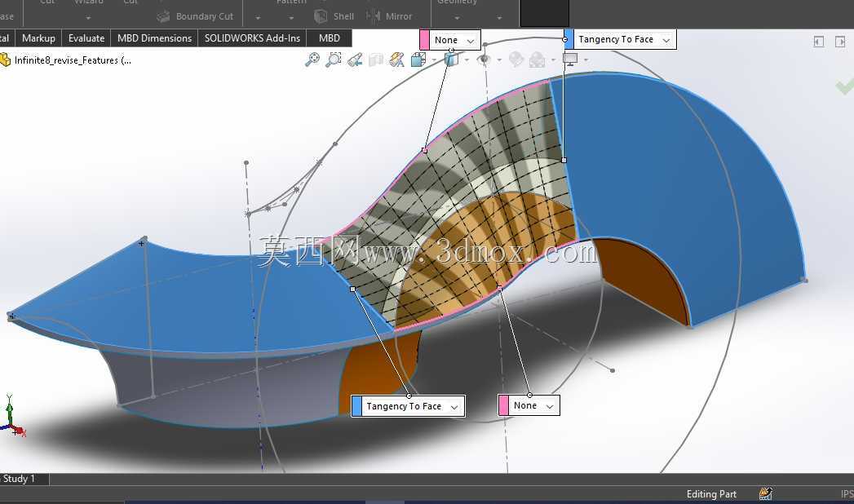This screenshot has width=854, height=504.
Task: Click the Edit Appearance sphere icon
Action: coord(515,60)
